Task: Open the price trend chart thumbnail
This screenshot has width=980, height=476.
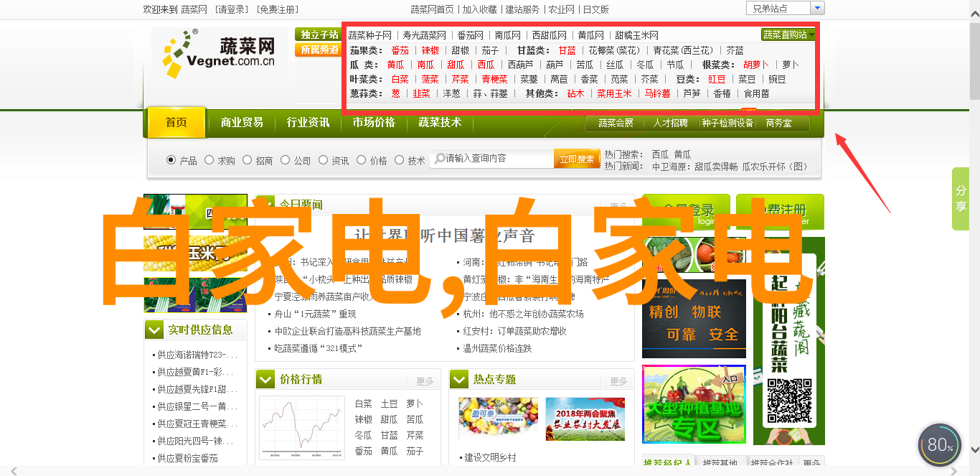Action: [302, 428]
